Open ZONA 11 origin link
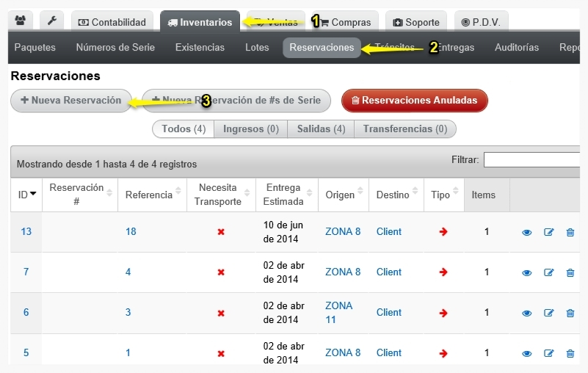 coord(339,313)
